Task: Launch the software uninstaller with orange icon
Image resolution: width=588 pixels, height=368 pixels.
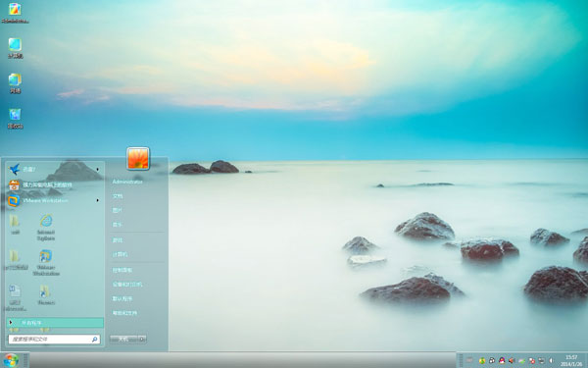Action: tap(54, 184)
